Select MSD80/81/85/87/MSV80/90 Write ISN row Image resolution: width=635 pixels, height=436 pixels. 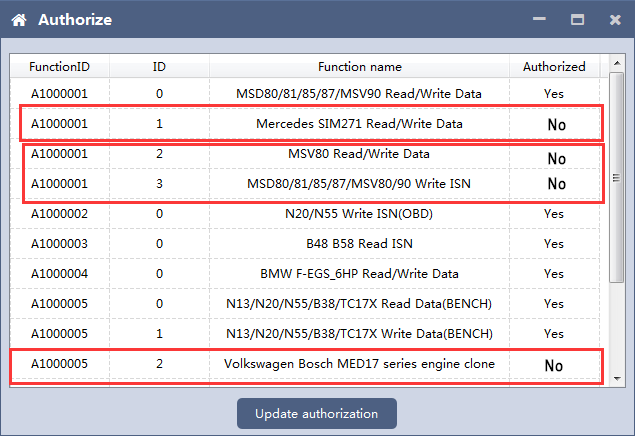pos(305,184)
